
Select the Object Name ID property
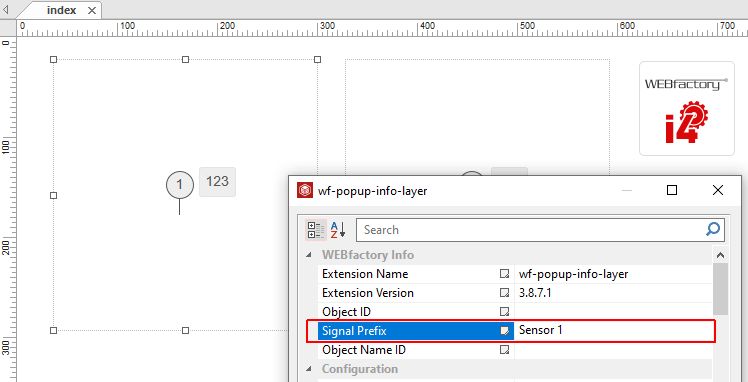tap(364, 350)
